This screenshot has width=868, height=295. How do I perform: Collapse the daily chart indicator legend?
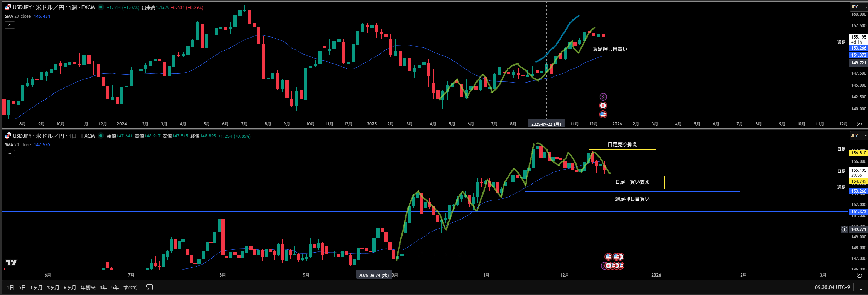click(x=10, y=154)
